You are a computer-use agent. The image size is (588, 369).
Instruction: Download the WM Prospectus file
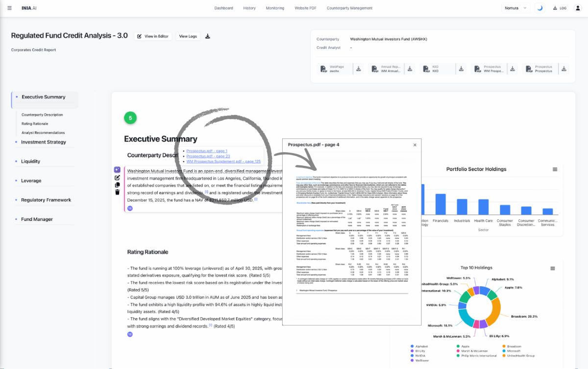[513, 69]
